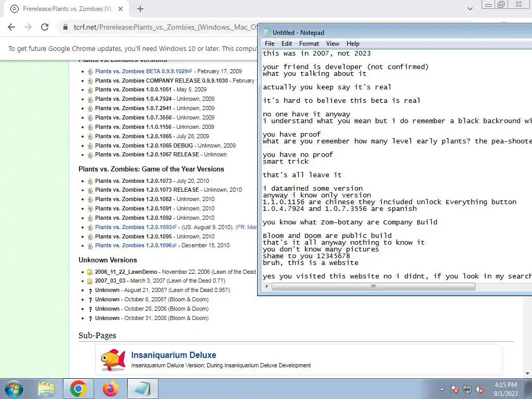Open a new Chrome tab

coord(140,9)
